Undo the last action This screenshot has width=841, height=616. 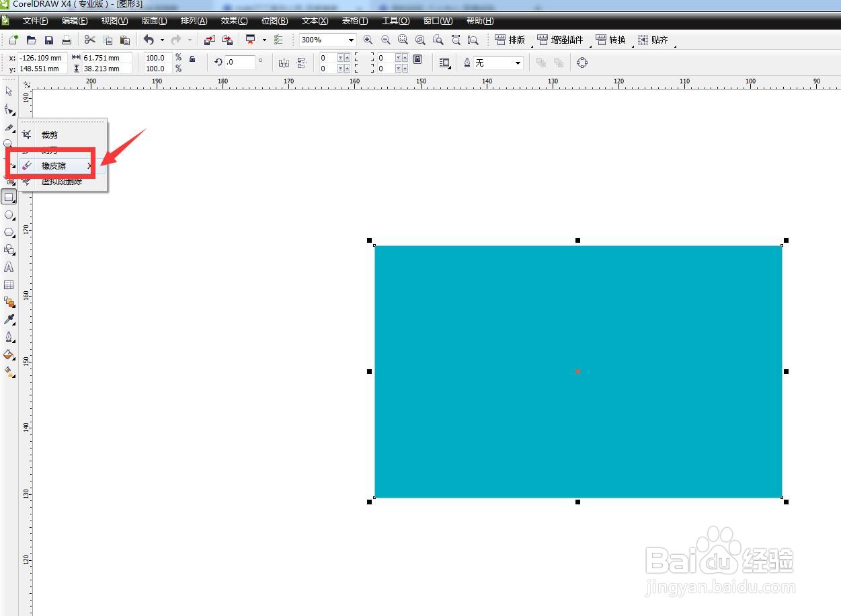(149, 40)
